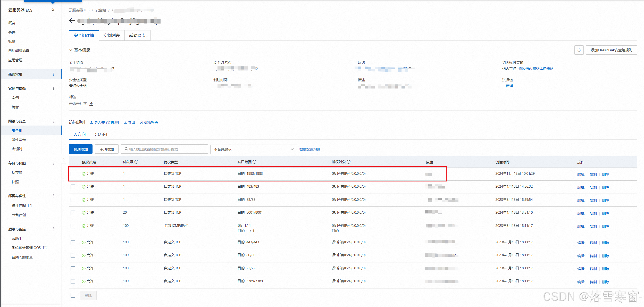Screen dimensions: 644x307
Task: Open the 网络与安全 section options menu
Action: [x=54, y=121]
